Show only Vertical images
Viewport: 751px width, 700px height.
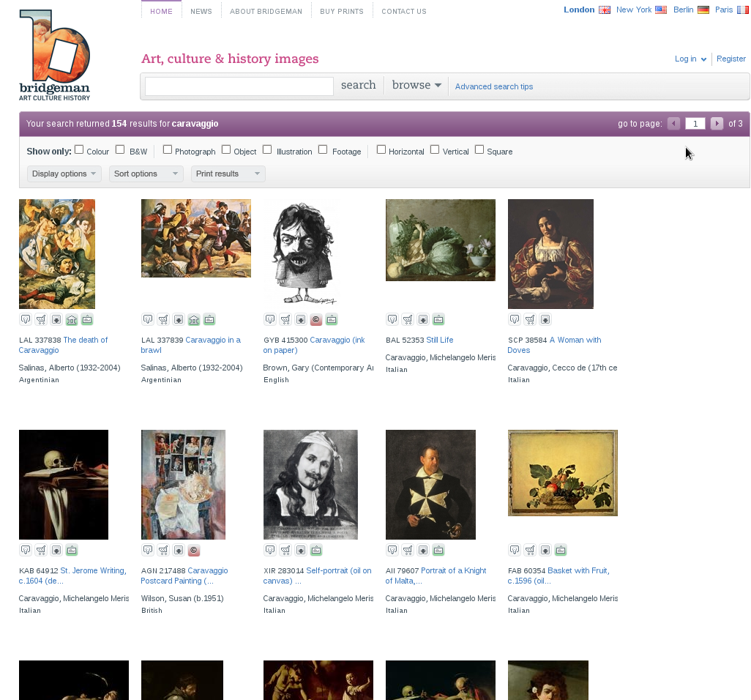(x=435, y=149)
